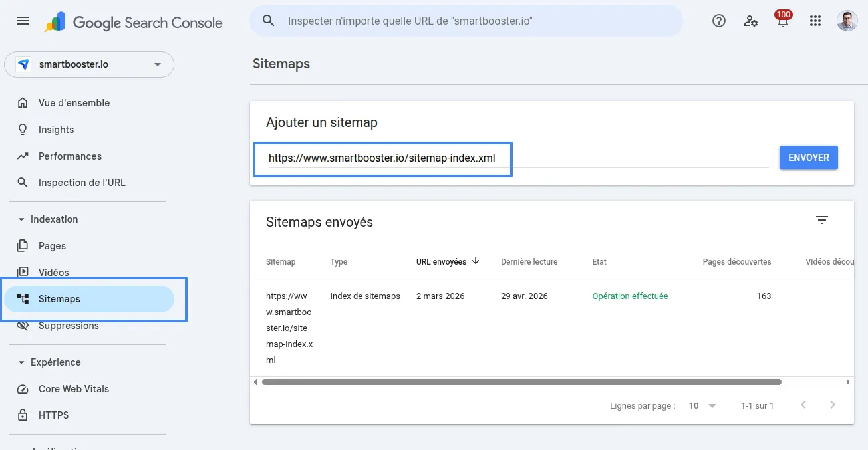Screen dimensions: 868x450
Task: Sort by the Type column header
Action: (339, 262)
